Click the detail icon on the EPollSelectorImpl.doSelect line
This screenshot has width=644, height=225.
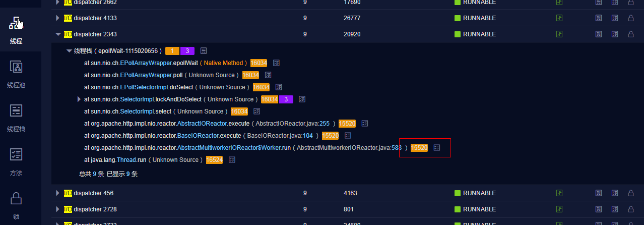[279, 87]
